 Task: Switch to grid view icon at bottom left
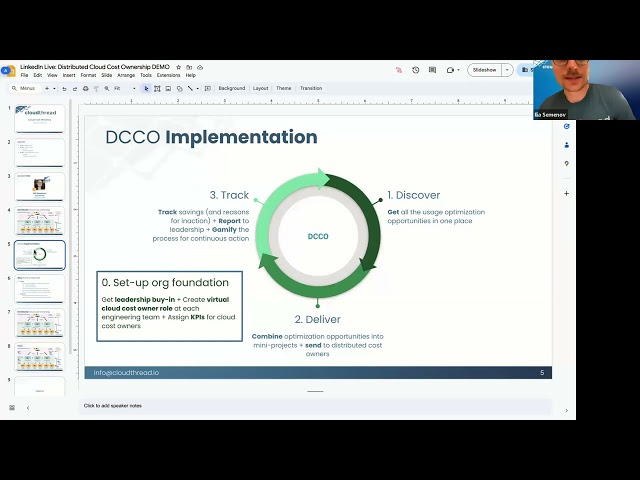pyautogui.click(x=12, y=408)
